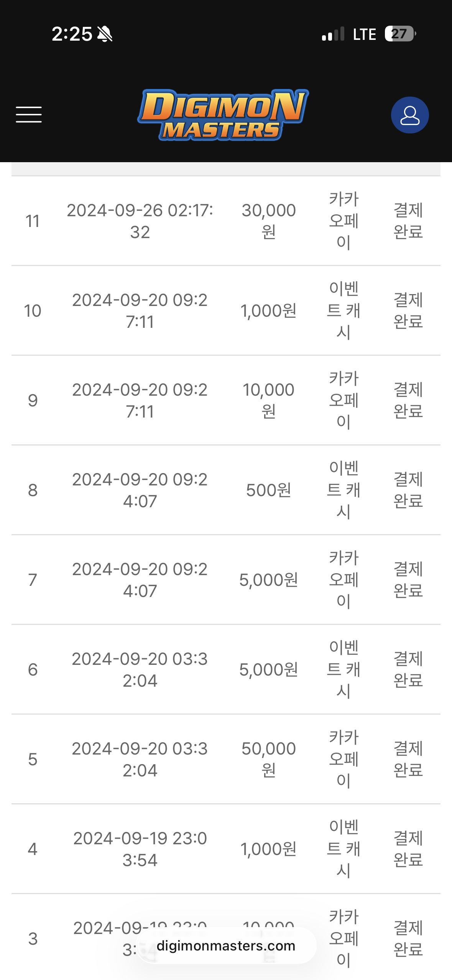The width and height of the screenshot is (452, 980).
Task: Select payment row number 3
Action: point(33,939)
